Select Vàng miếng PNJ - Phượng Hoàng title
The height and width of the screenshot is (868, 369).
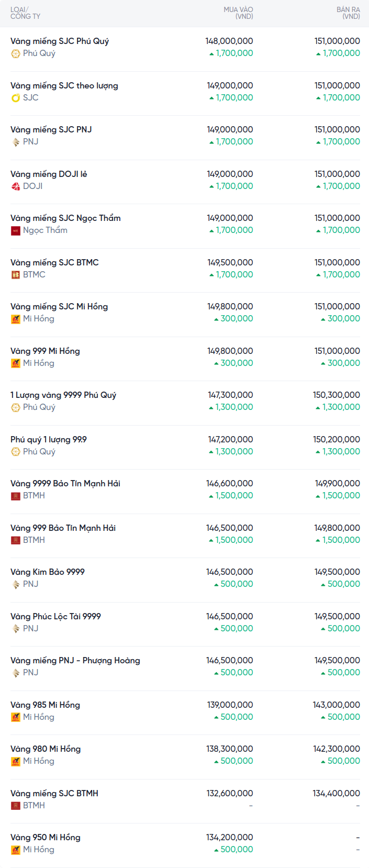click(x=75, y=660)
